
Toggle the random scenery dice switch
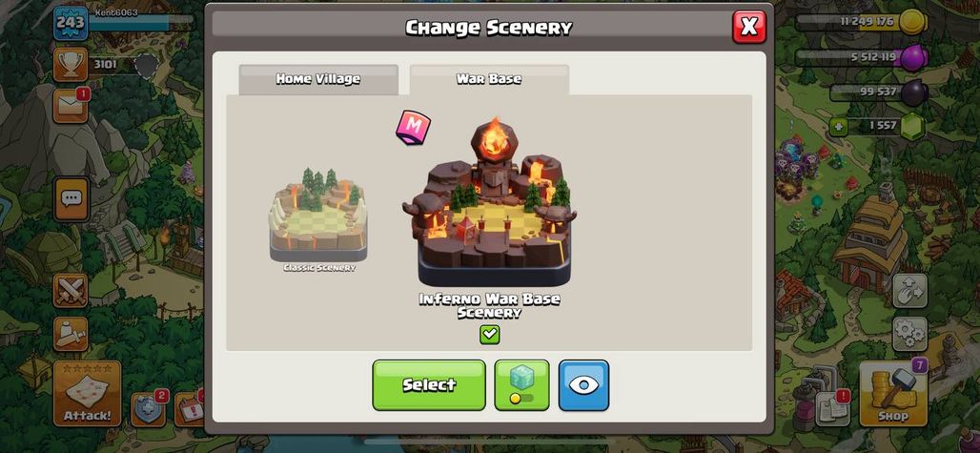(521, 385)
